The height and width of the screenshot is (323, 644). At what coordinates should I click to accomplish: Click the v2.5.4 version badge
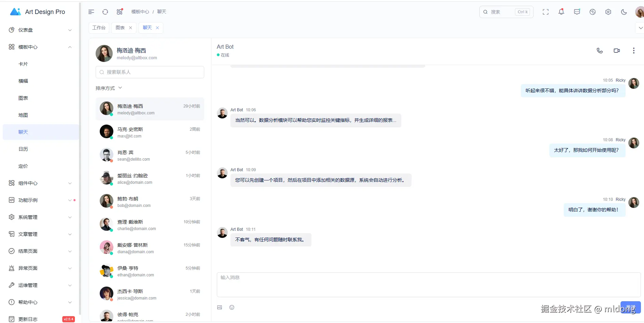point(68,319)
